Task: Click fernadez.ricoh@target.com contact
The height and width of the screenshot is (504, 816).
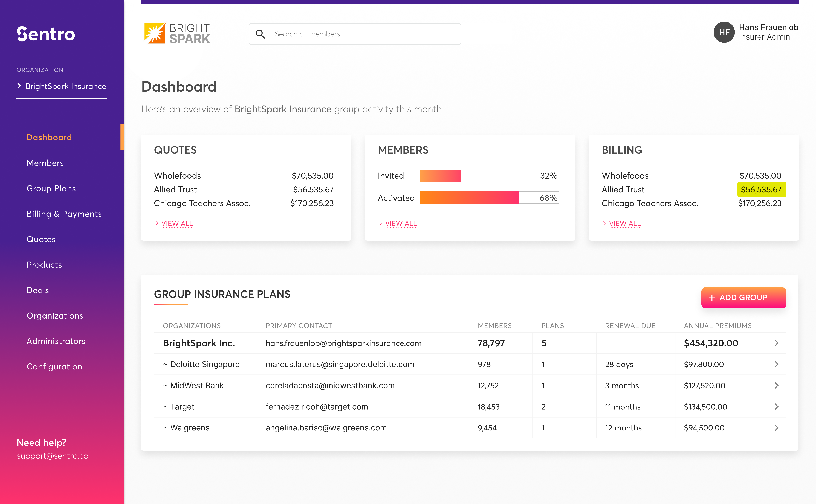Action: 317,407
